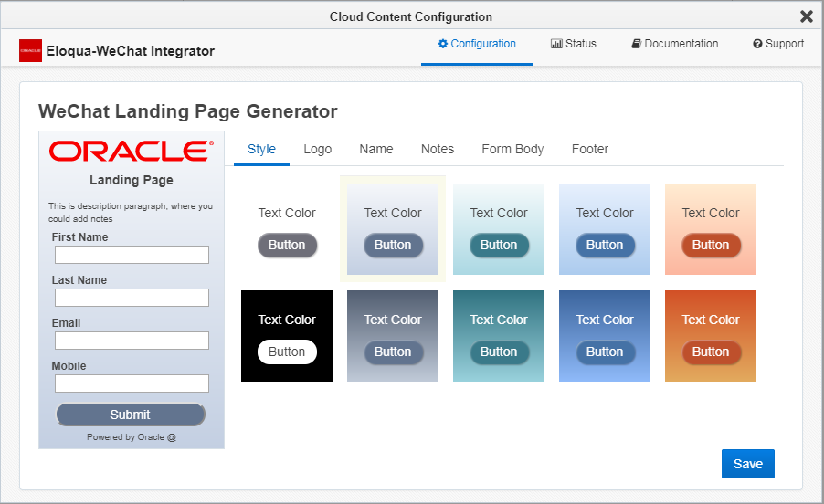Click the 'WeChat Landing Page Generator' heading

[187, 111]
